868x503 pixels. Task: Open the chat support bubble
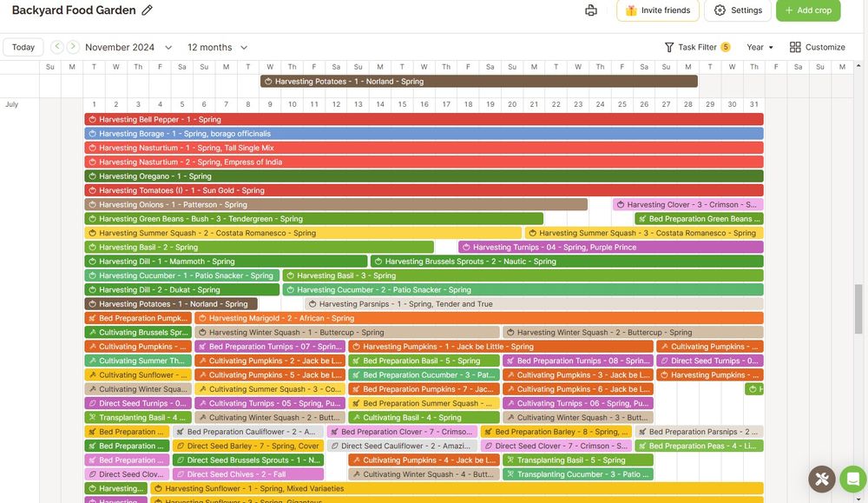852,479
